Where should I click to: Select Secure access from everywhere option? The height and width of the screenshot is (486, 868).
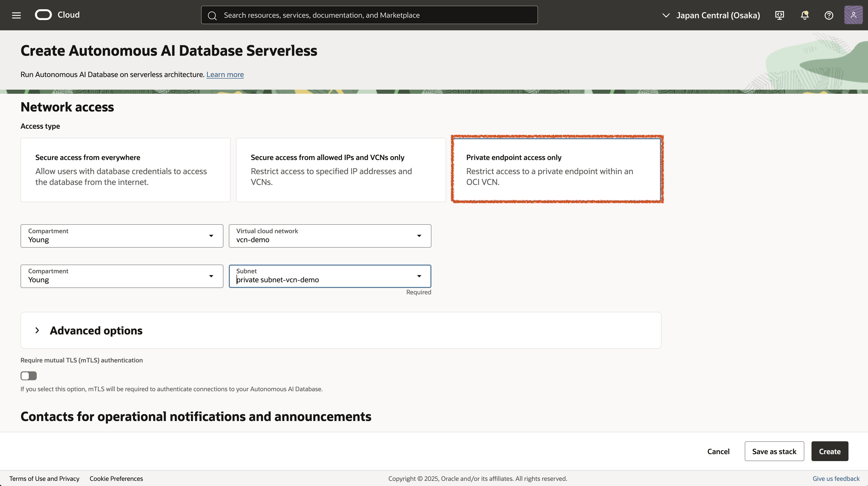125,170
